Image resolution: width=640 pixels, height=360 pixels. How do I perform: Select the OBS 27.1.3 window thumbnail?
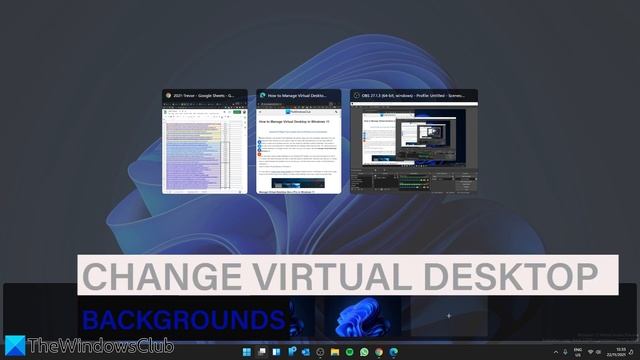414,142
